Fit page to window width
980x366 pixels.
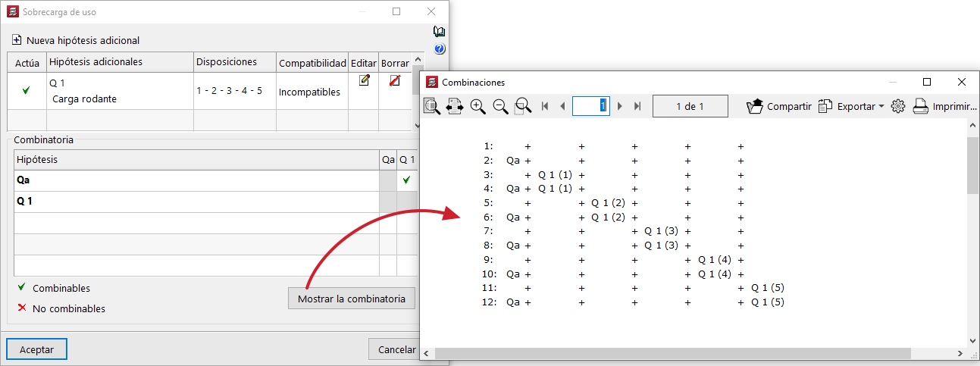point(455,107)
